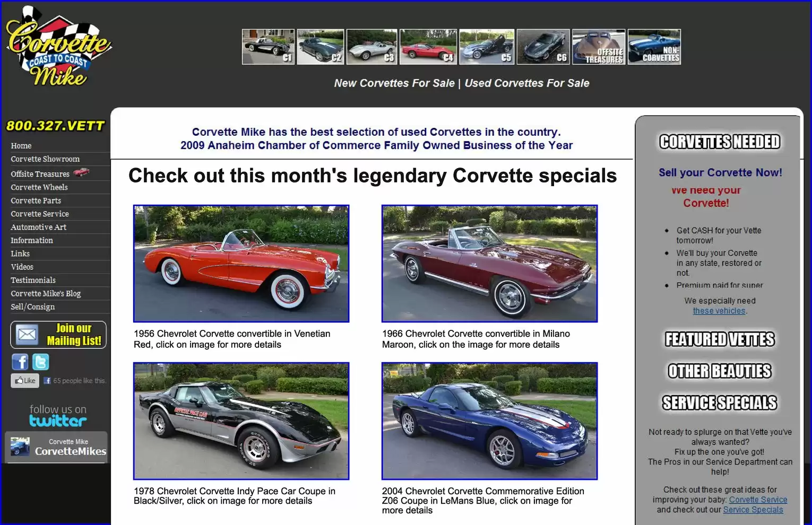
Task: Follow the 'these vehicles' link
Action: 719,311
